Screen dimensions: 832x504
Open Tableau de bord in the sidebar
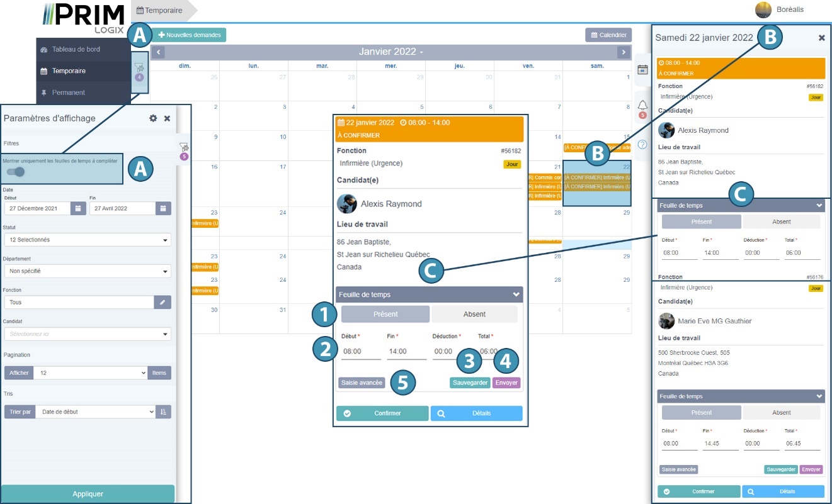click(x=76, y=49)
